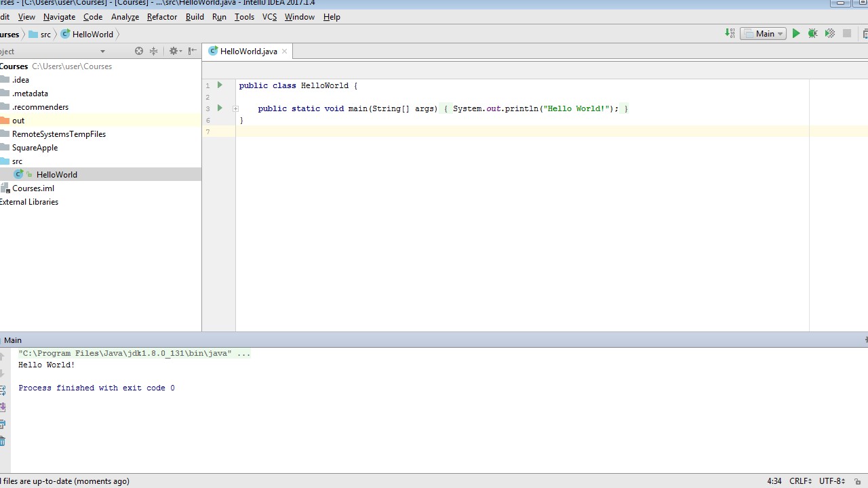Screen dimensions: 868x488
Task: Clear console output with the trash icon
Action: coord(3,442)
